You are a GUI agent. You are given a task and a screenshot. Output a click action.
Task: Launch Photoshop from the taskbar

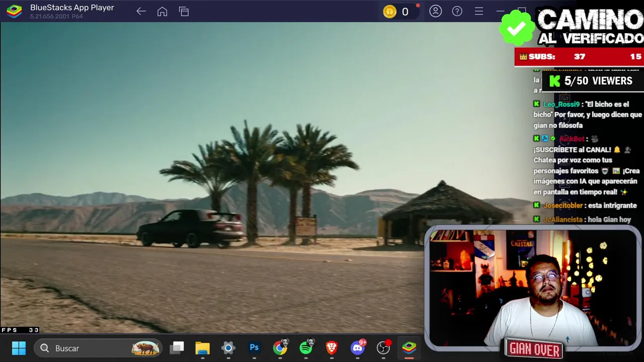coord(254,348)
